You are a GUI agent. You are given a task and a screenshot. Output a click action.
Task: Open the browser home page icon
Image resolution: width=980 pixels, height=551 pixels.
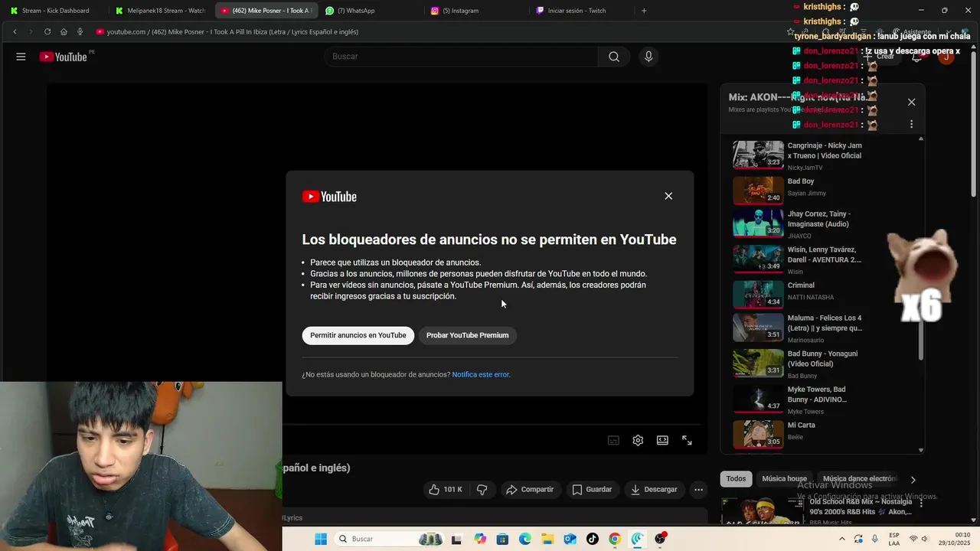(64, 31)
